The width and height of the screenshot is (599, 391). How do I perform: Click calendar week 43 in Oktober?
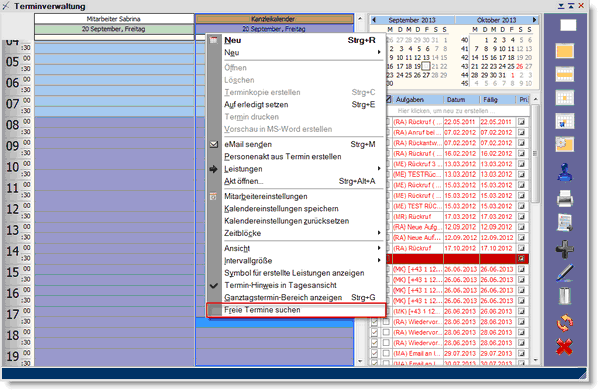click(x=464, y=66)
